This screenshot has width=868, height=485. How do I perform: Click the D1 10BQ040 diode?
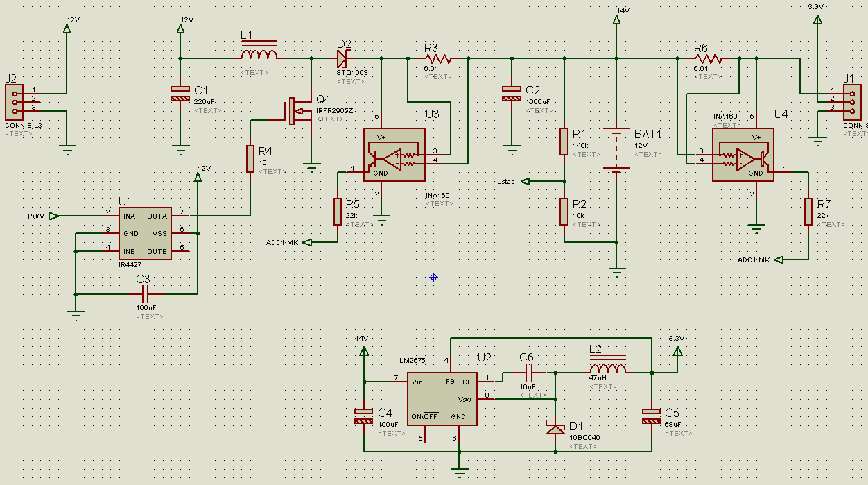tap(555, 429)
